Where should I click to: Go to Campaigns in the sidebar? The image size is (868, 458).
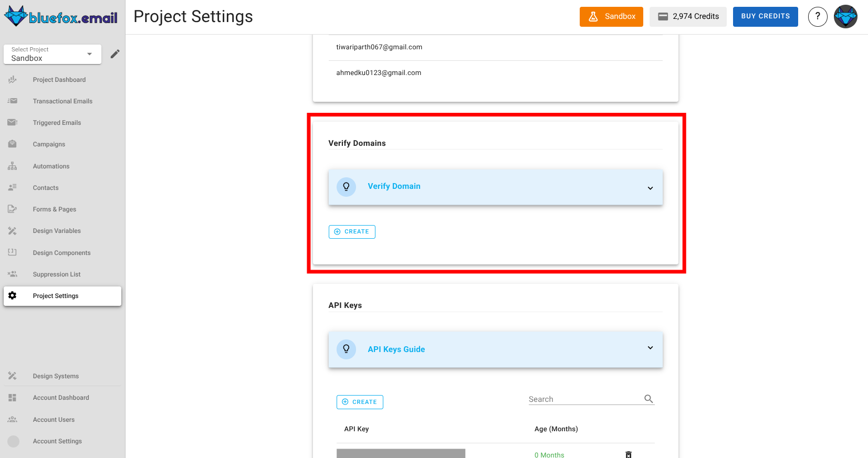click(x=49, y=144)
